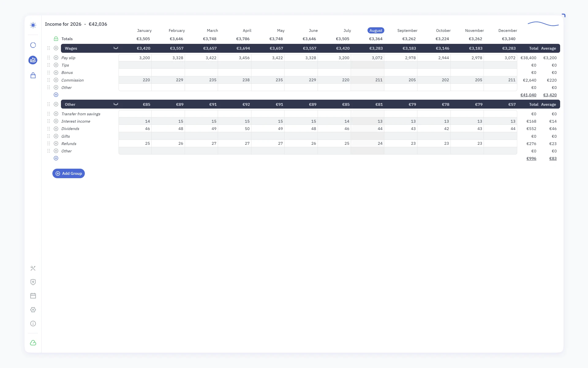Image resolution: width=588 pixels, height=368 pixels.
Task: Open the calendar icon in sidebar
Action: pyautogui.click(x=33, y=296)
